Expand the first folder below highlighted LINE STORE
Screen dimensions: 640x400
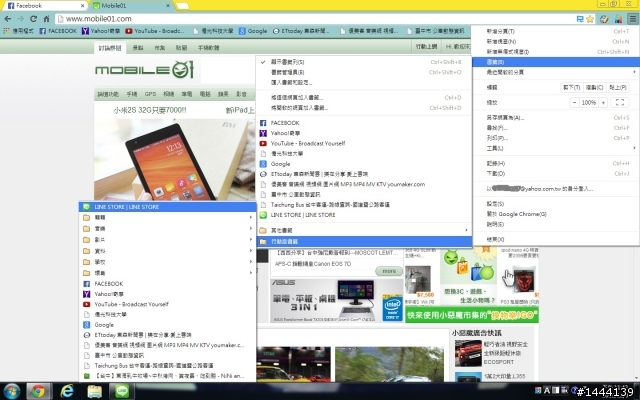point(167,218)
